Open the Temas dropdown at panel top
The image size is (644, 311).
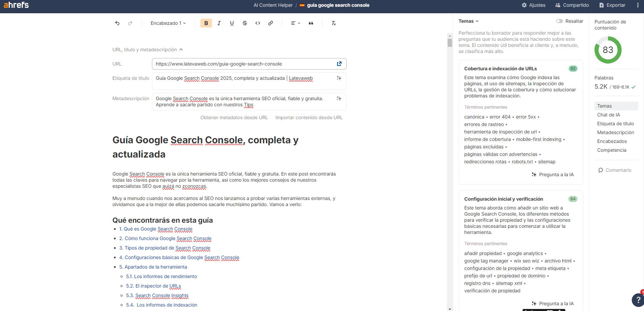[x=469, y=21]
